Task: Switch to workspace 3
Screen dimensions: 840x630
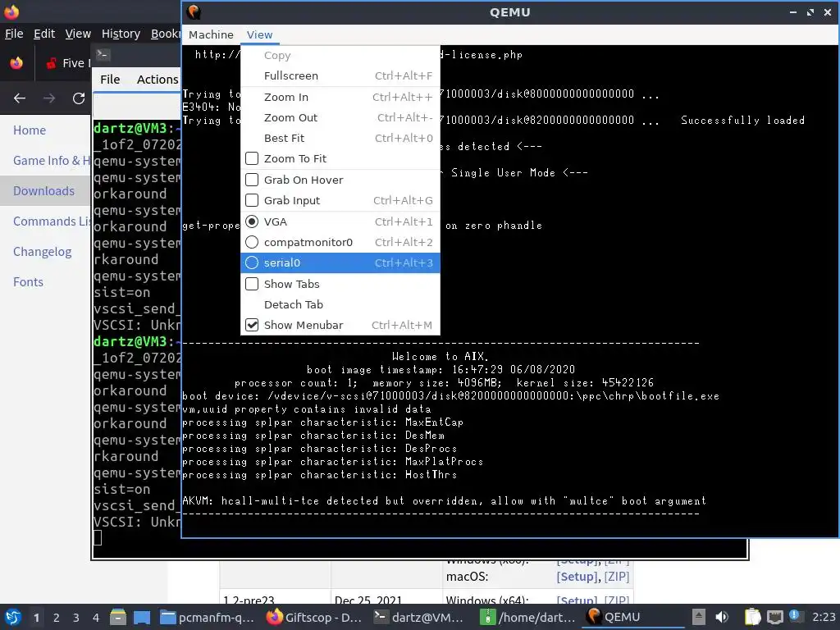Action: click(76, 618)
